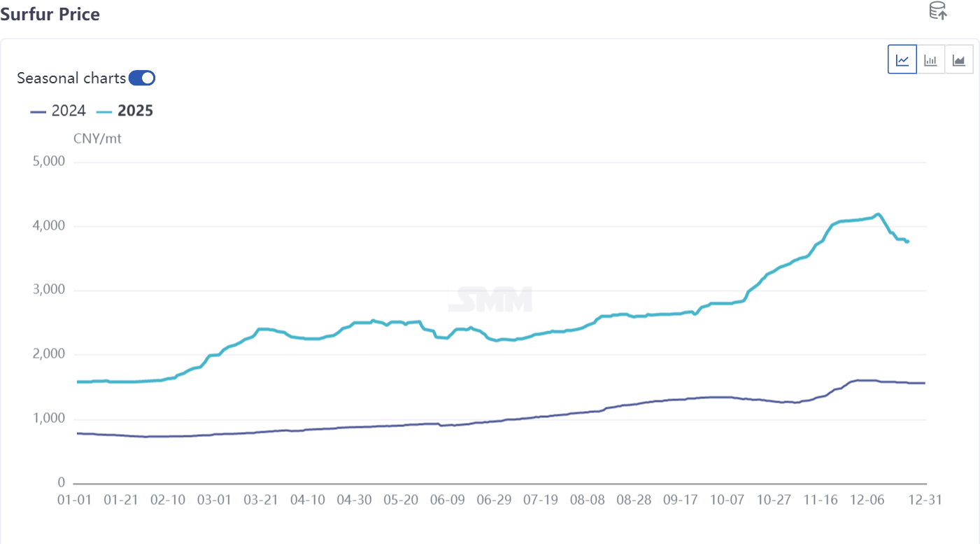The width and height of the screenshot is (980, 544).
Task: Click the 01-01 date on x-axis
Action: pos(74,500)
